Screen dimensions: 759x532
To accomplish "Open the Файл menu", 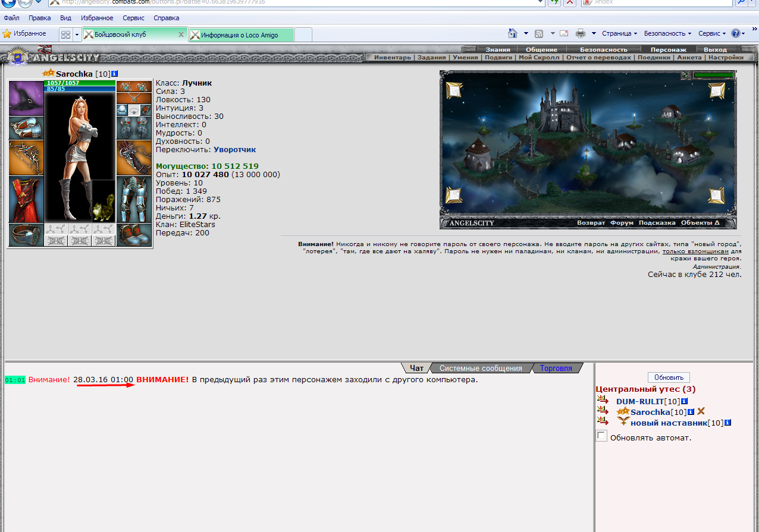I will point(11,18).
